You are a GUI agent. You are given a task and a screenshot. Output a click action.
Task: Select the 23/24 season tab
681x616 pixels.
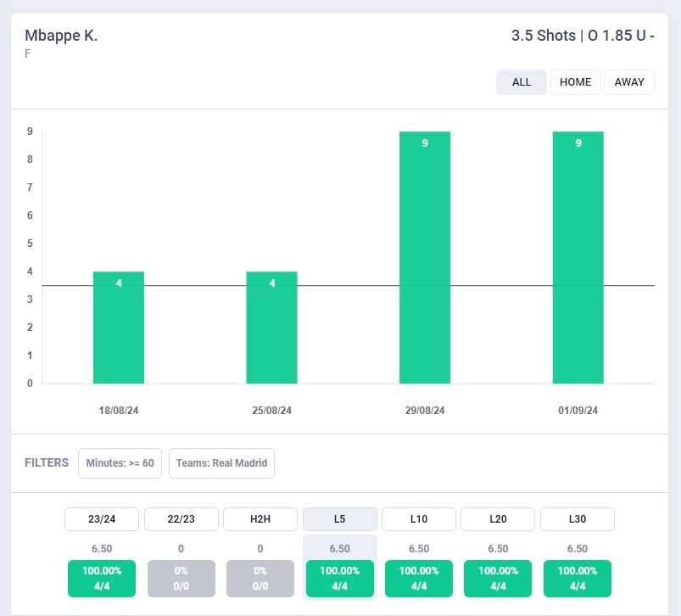[102, 519]
